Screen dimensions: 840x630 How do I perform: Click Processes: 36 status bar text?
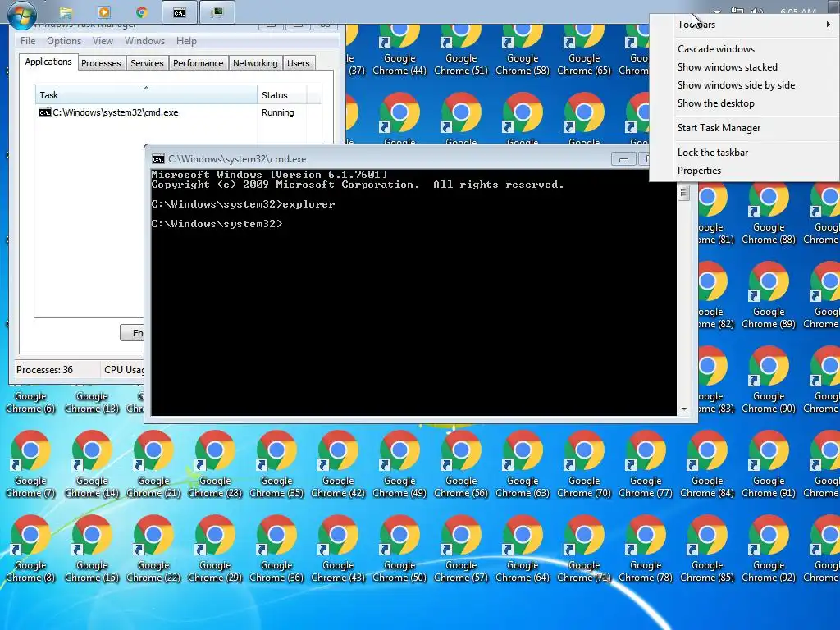pyautogui.click(x=44, y=370)
